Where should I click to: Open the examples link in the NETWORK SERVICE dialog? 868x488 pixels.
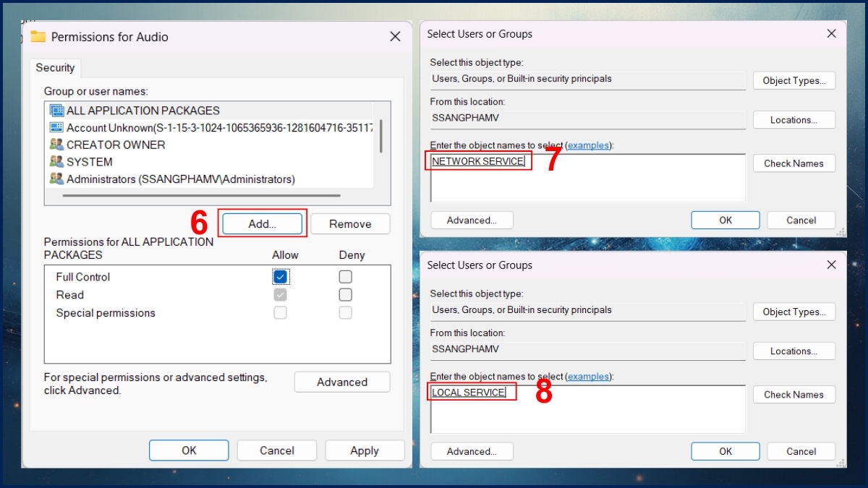click(x=588, y=145)
